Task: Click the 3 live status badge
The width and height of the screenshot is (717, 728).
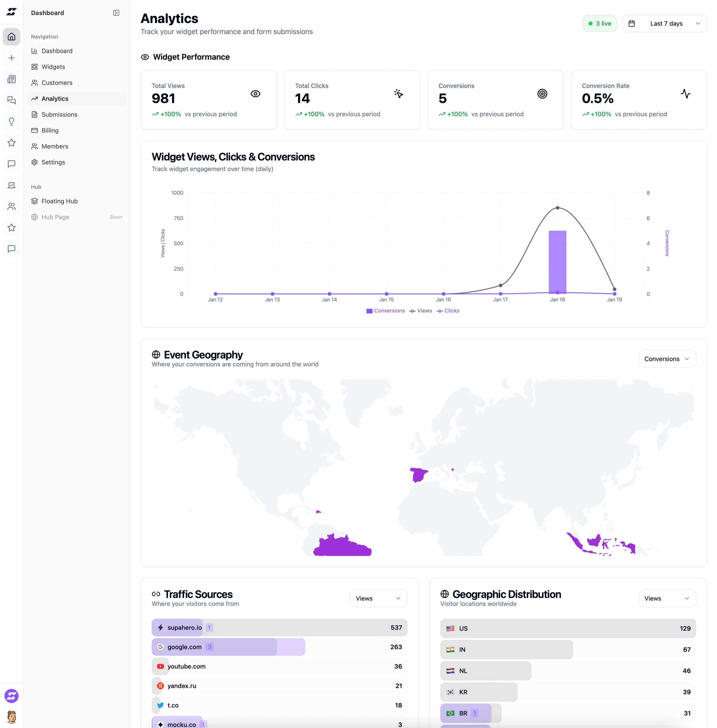Action: [599, 24]
